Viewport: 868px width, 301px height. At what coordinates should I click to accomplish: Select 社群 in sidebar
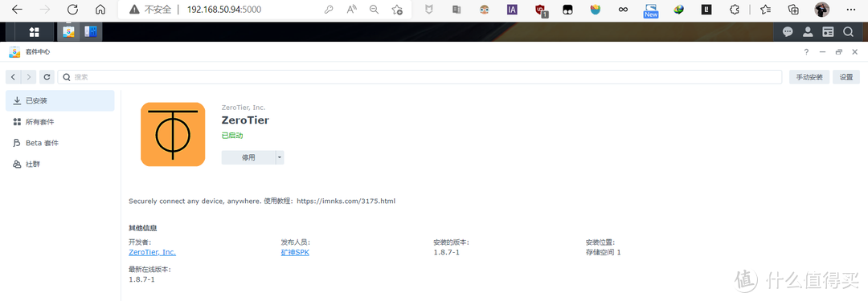coord(59,165)
